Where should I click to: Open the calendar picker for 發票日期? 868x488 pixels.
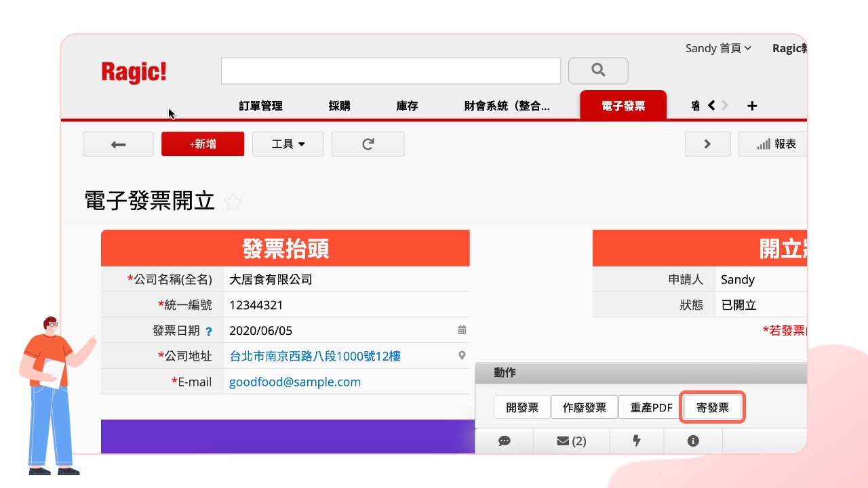(x=462, y=330)
